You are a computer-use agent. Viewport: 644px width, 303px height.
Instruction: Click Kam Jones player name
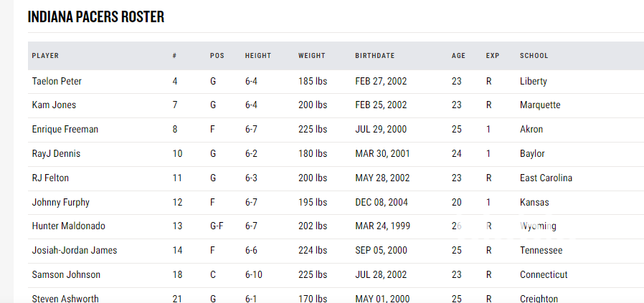tap(54, 105)
